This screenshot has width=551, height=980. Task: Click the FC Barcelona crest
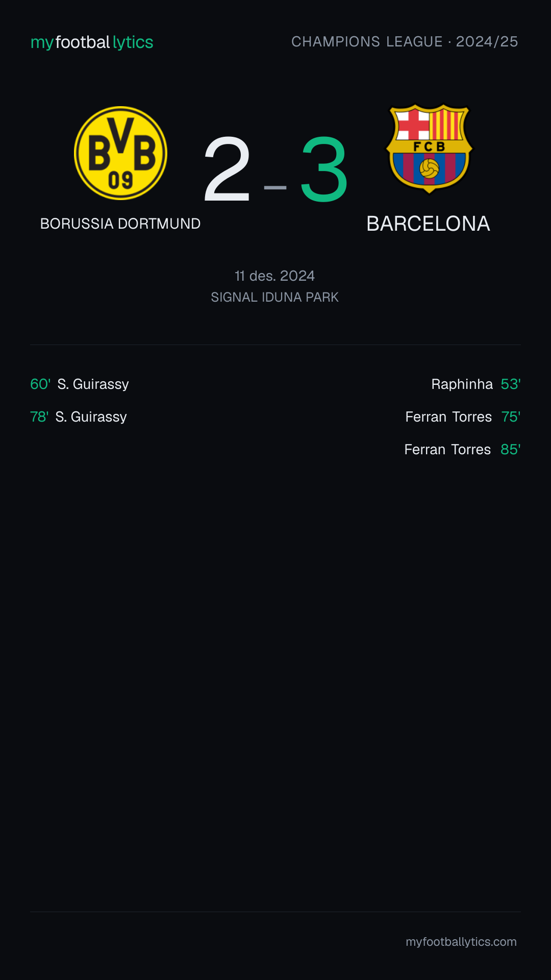429,149
